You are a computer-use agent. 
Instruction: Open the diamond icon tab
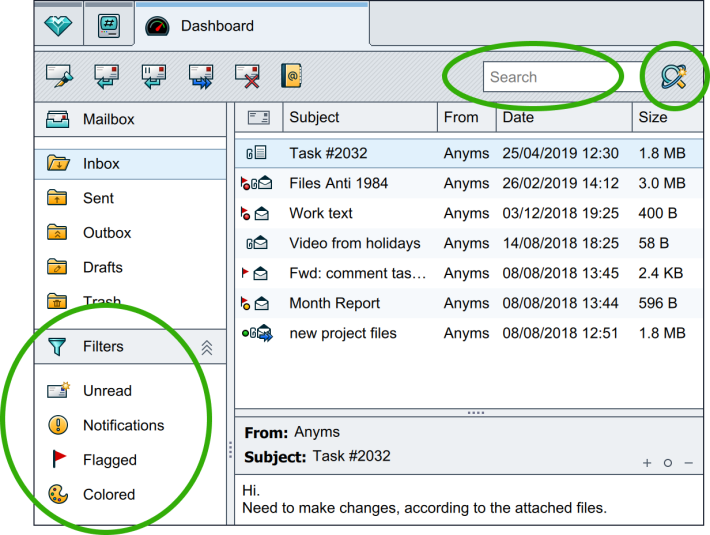click(58, 25)
